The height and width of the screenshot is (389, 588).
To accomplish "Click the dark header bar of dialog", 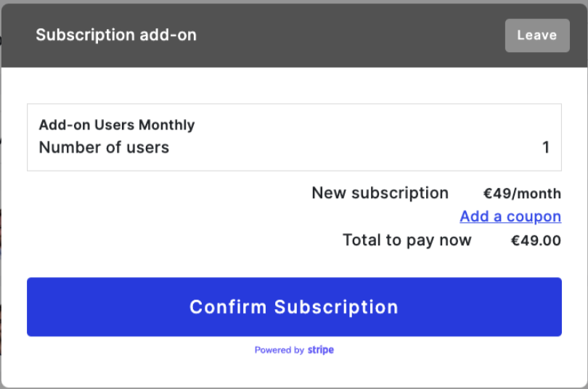I will pos(338,36).
